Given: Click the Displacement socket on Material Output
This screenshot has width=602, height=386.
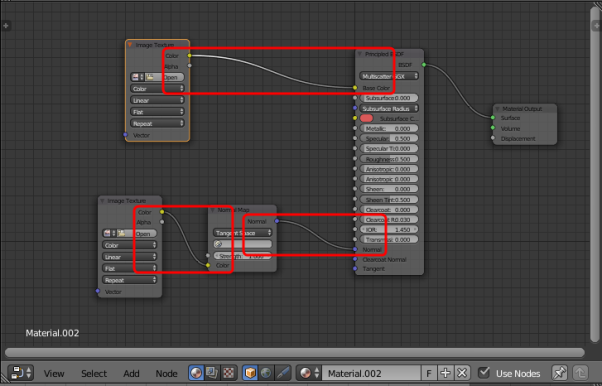Looking at the screenshot, I should (x=493, y=138).
